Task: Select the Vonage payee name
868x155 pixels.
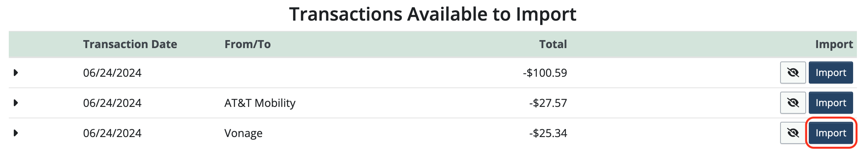Action: (243, 133)
